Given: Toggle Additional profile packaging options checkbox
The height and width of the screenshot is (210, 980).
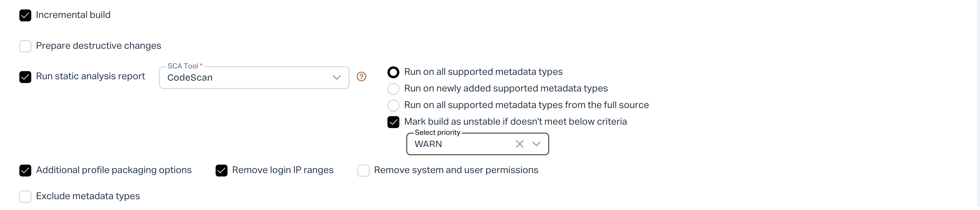Looking at the screenshot, I should click(25, 170).
